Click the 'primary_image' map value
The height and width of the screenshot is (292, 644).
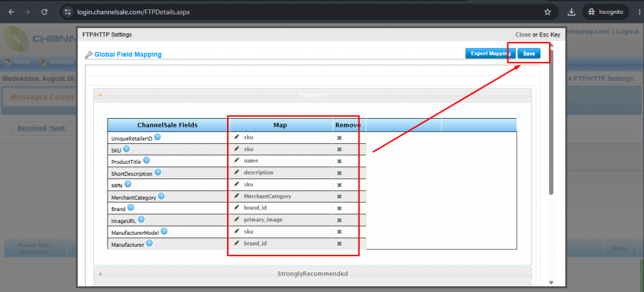pyautogui.click(x=264, y=220)
